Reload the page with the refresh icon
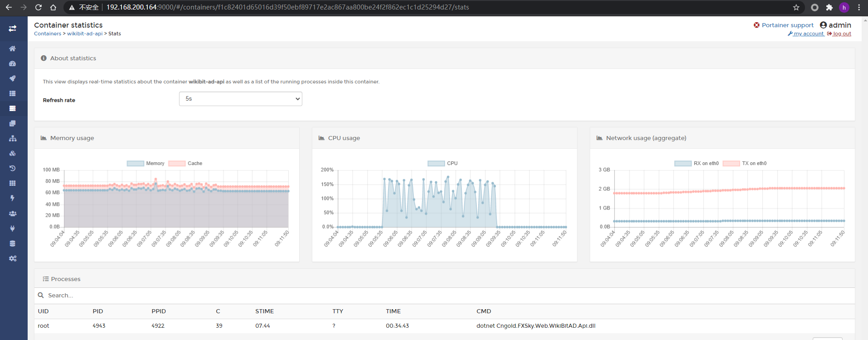 click(39, 7)
